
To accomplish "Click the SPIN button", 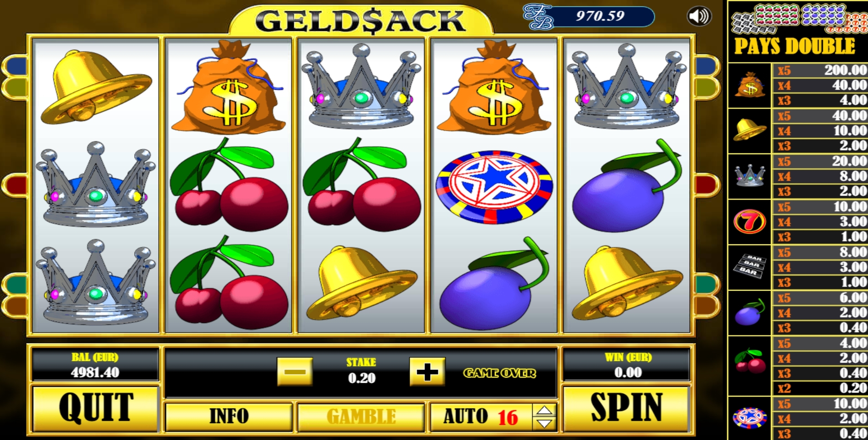I will click(x=626, y=409).
